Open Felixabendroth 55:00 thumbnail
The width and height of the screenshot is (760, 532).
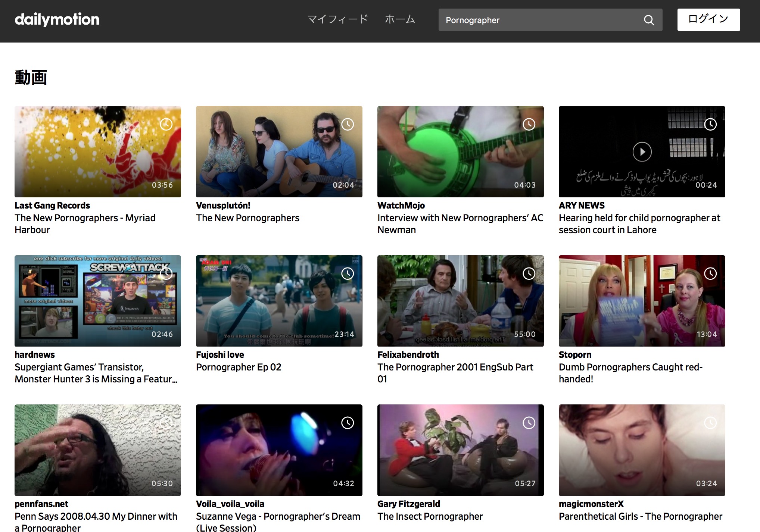click(461, 301)
